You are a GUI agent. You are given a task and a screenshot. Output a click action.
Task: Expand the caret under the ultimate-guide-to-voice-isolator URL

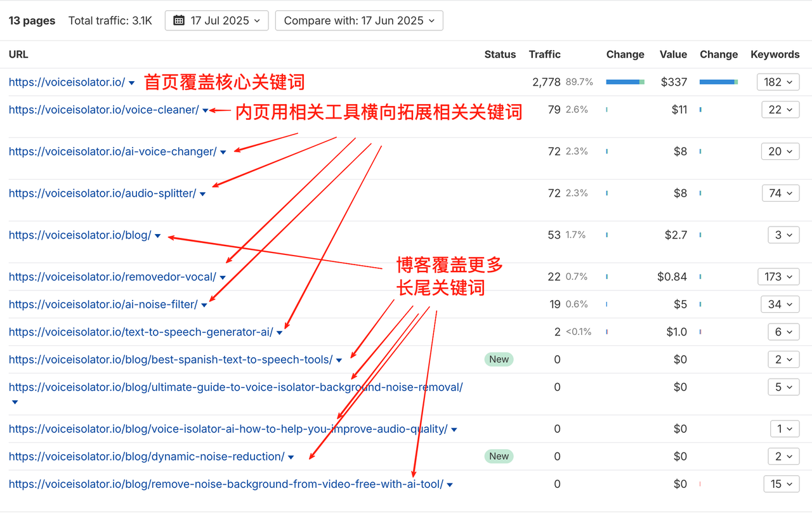coord(15,402)
